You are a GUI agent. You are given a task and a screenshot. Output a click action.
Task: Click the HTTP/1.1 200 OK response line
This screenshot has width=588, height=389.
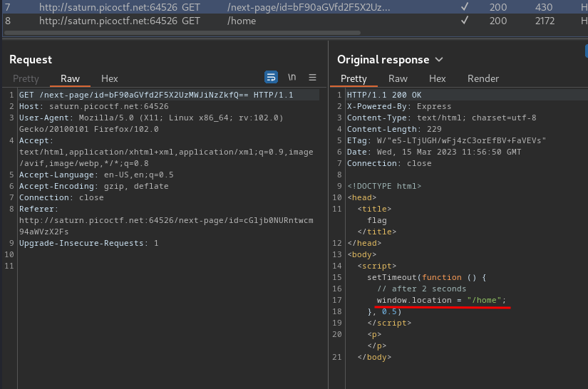(x=384, y=95)
